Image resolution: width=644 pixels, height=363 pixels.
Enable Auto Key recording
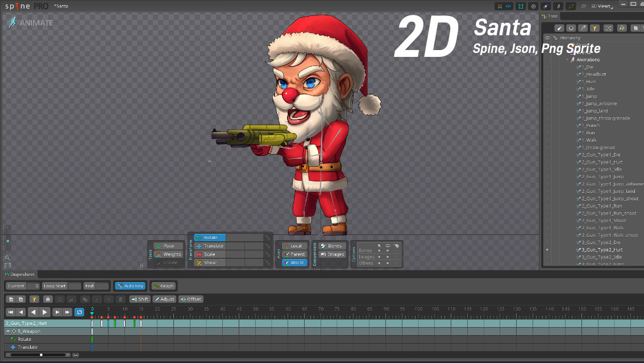(130, 286)
